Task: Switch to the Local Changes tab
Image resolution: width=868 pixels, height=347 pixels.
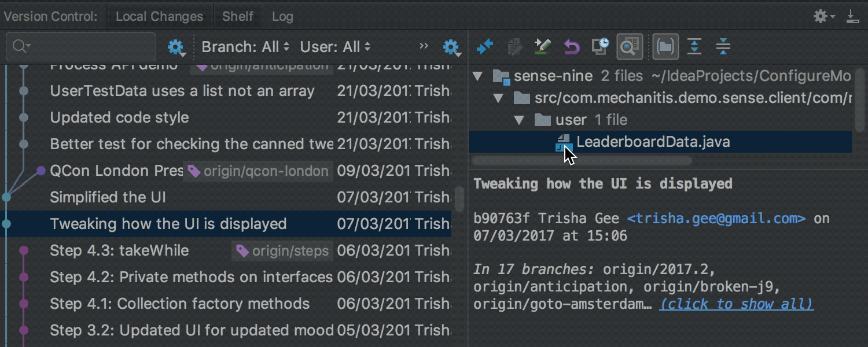Action: [160, 16]
